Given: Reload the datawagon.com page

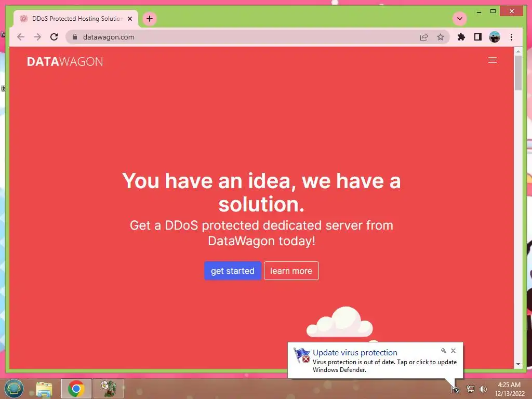Looking at the screenshot, I should point(54,37).
